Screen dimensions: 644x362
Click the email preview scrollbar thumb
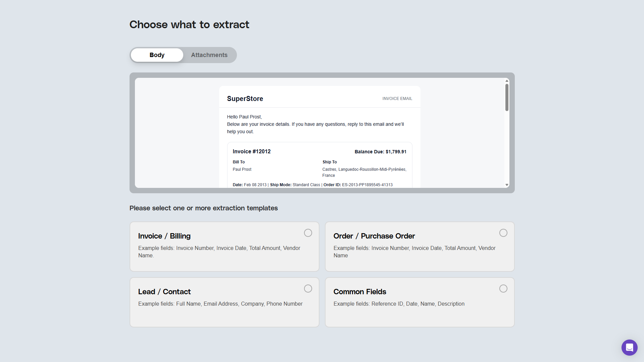click(507, 97)
